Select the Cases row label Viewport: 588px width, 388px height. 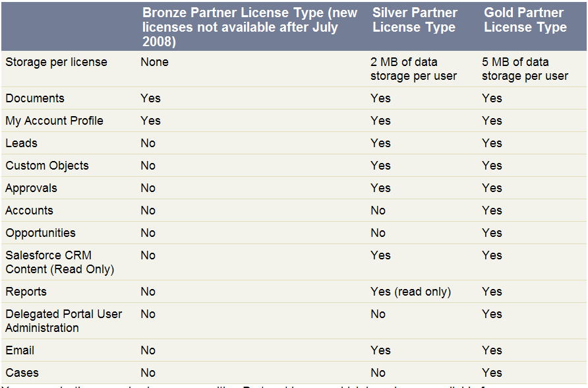click(x=22, y=373)
